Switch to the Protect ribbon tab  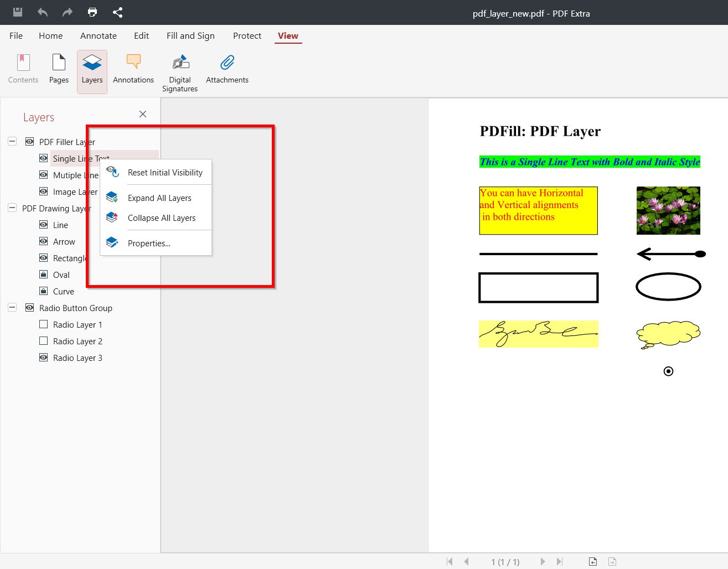click(246, 35)
